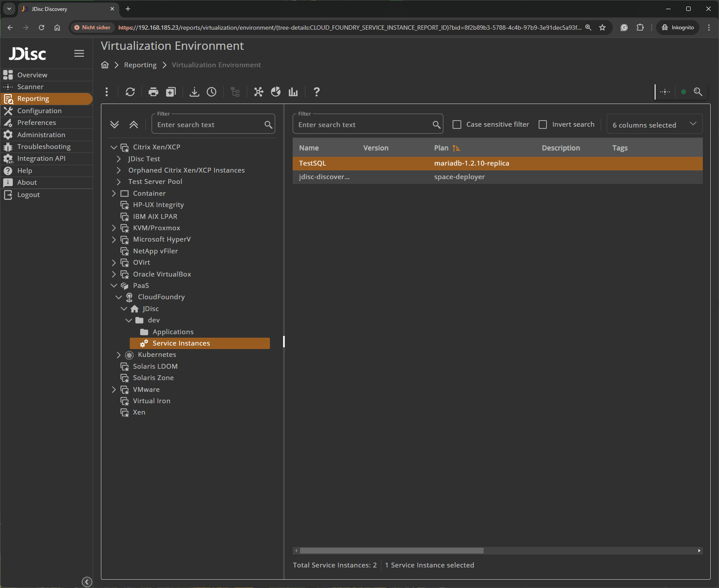Export report as CSV download
719x588 pixels.
(x=194, y=92)
